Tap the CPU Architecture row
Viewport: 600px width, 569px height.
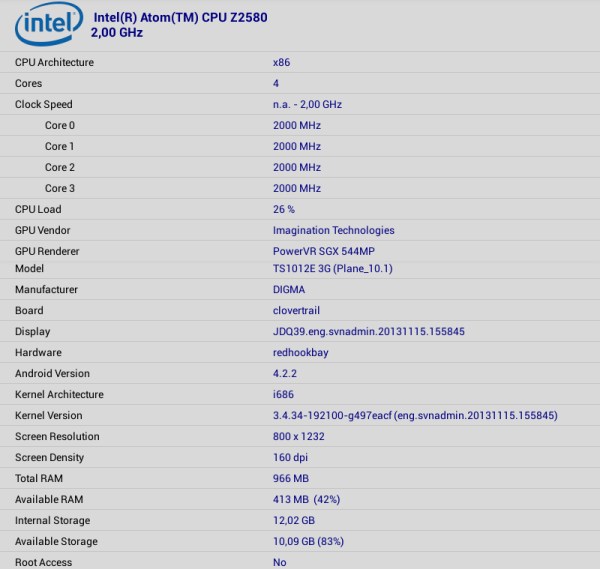300,62
